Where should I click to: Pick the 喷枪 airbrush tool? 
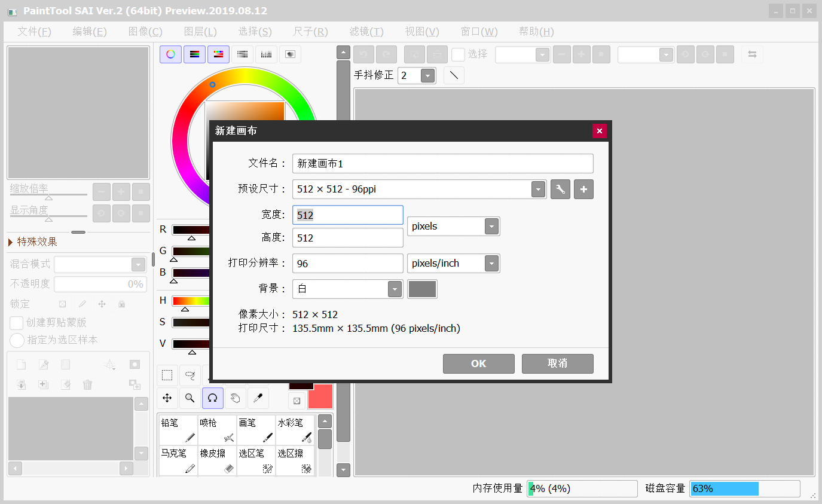point(216,430)
